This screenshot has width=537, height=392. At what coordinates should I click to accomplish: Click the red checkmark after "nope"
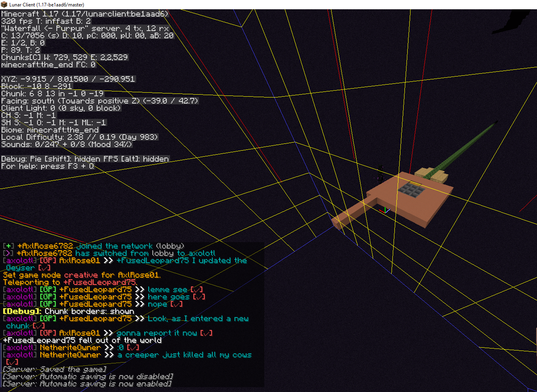coord(176,304)
